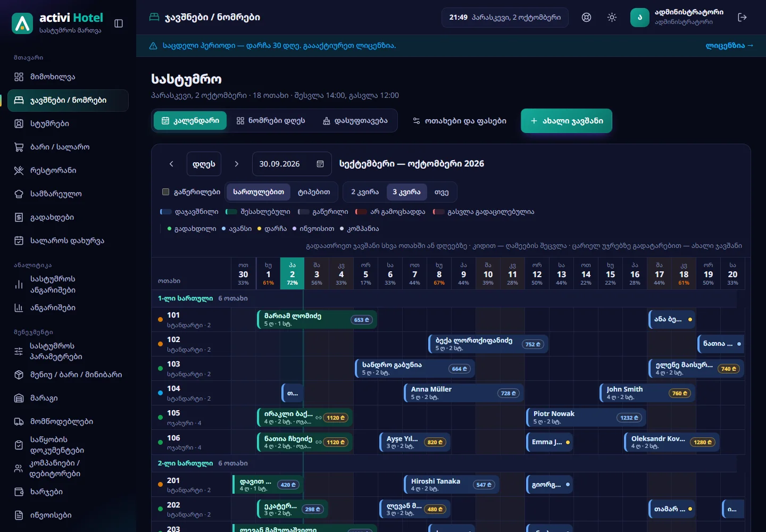Screen dimensions: 766x532
Task: Open სამზარეულო kitchen section
Action: coord(68,194)
